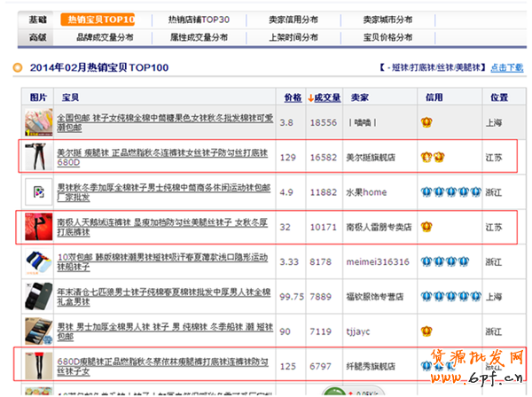
Task: Click black leggings thumbnail for 美尔挺 item
Action: point(38,157)
